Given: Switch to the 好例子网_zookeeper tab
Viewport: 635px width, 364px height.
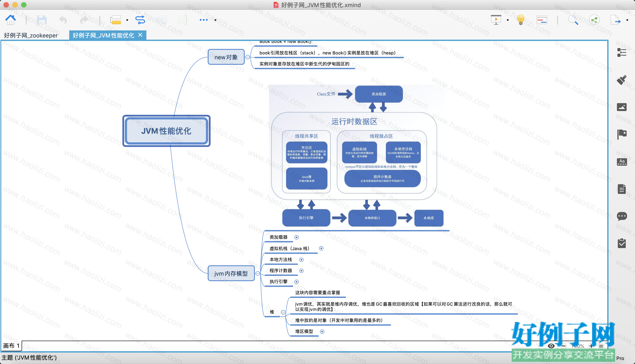Looking at the screenshot, I should 31,35.
